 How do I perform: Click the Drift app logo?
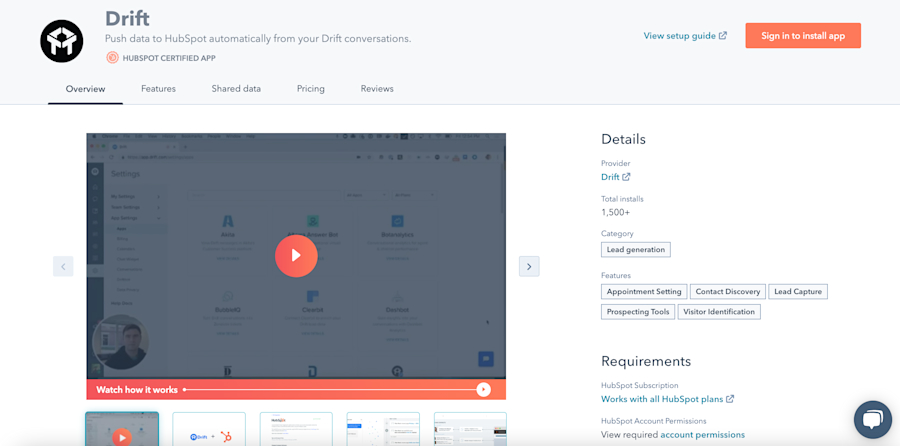click(61, 41)
